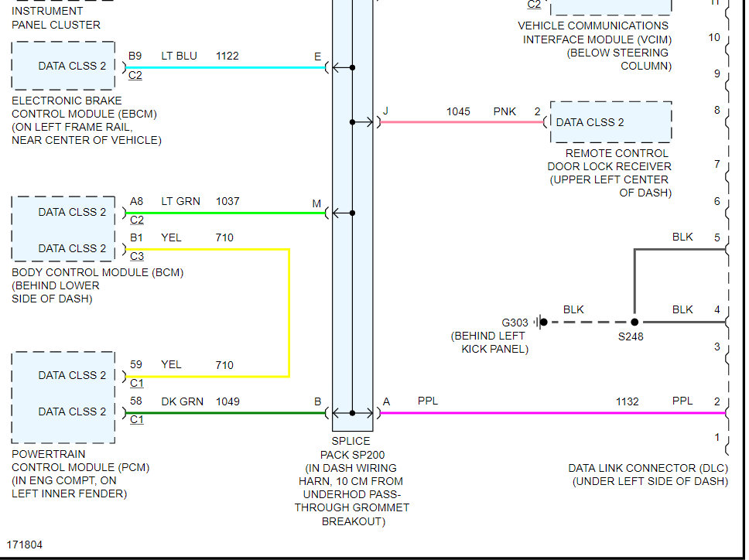Click the light blue wire from EBCM
749x560 pixels.
225,67
